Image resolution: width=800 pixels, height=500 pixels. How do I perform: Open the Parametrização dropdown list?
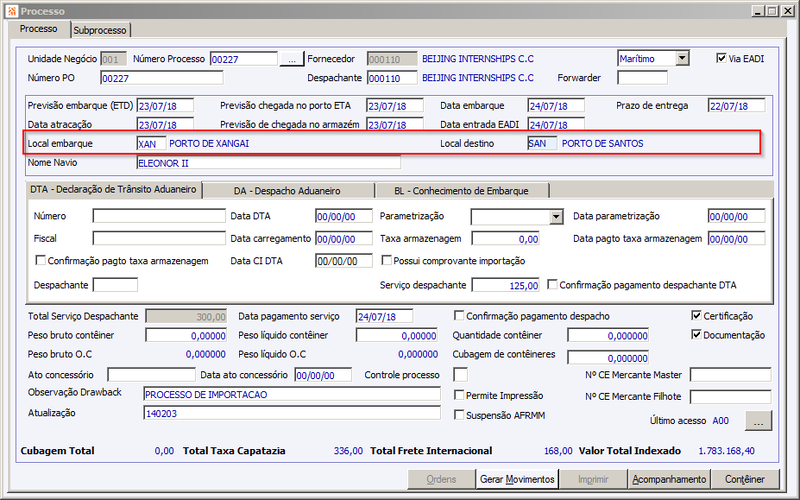[x=557, y=217]
